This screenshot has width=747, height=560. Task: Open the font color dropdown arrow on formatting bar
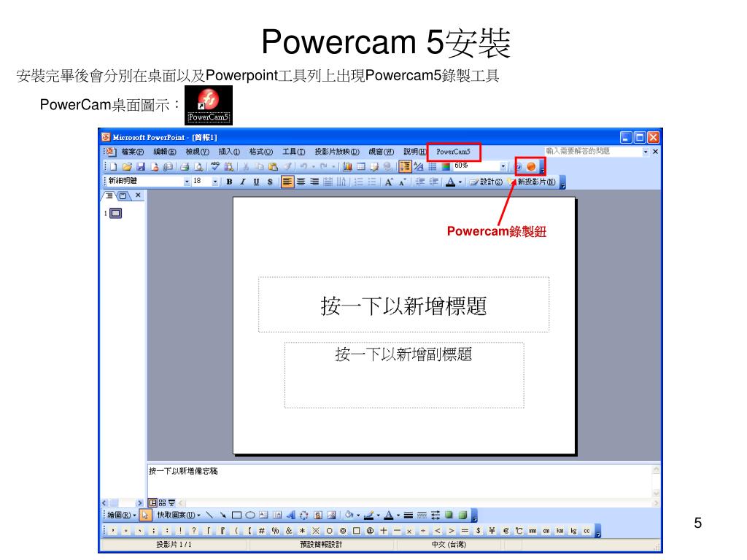460,182
